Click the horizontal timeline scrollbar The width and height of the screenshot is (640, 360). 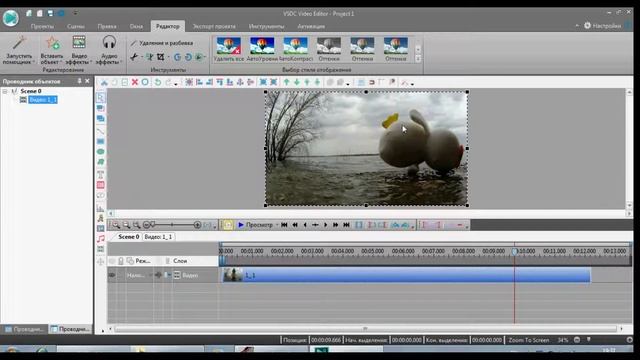(x=366, y=329)
